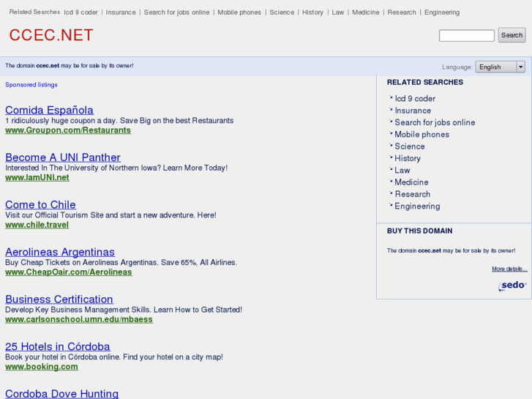Visit www.booking.com link
The width and height of the screenshot is (532, 399).
pyautogui.click(x=42, y=367)
